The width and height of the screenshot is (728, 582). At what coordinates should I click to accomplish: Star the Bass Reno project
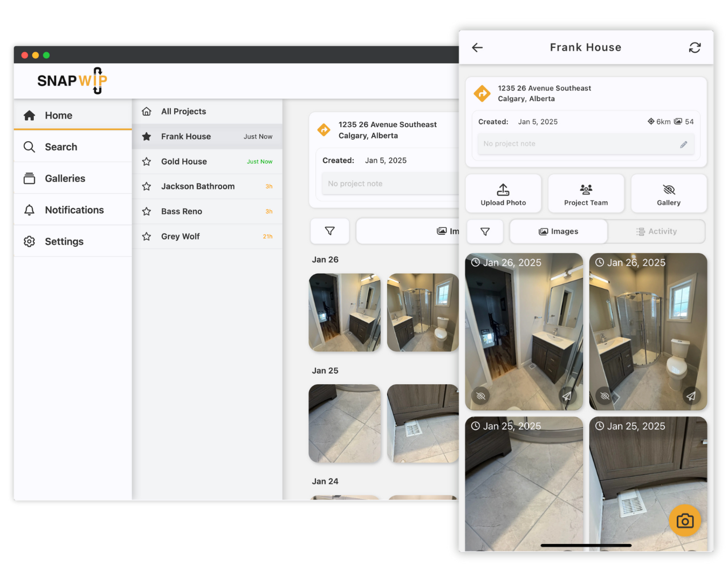coord(146,211)
